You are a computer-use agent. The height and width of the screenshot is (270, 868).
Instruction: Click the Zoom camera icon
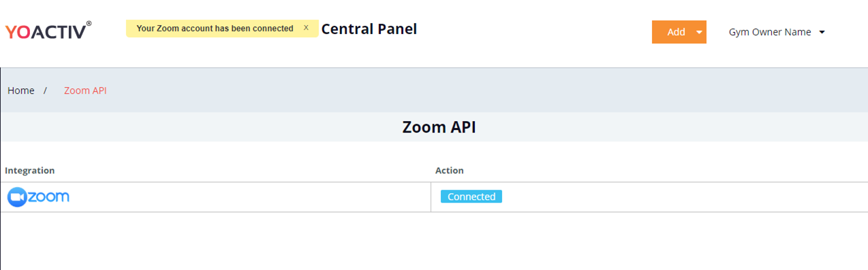[16, 197]
